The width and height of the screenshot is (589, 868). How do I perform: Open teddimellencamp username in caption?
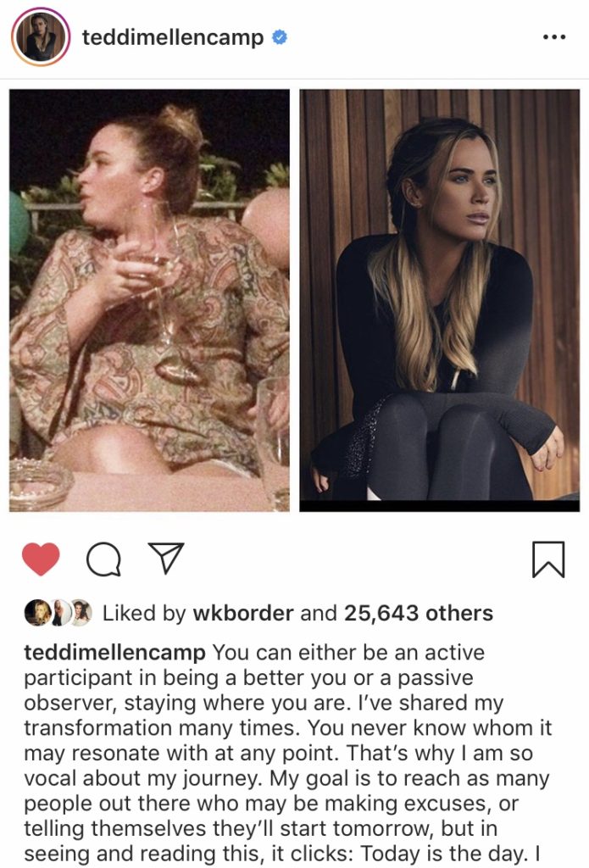[x=114, y=652]
